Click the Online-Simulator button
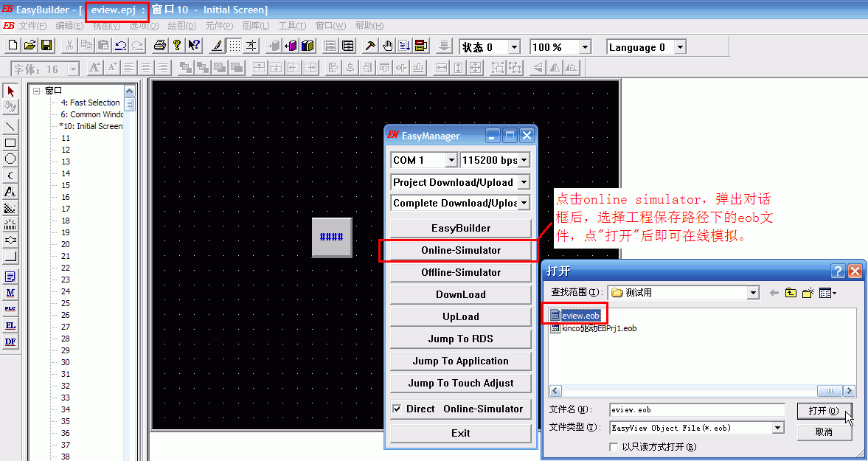This screenshot has height=461, width=868. point(460,250)
